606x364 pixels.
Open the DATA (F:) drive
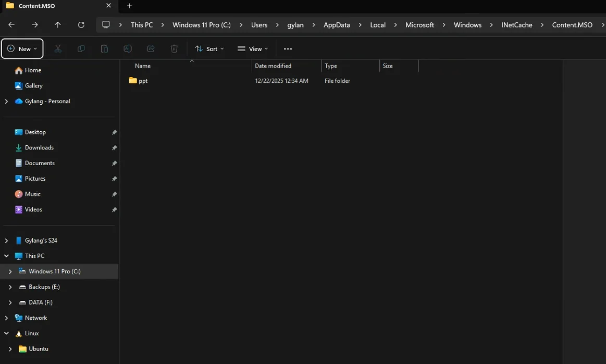pyautogui.click(x=35, y=302)
